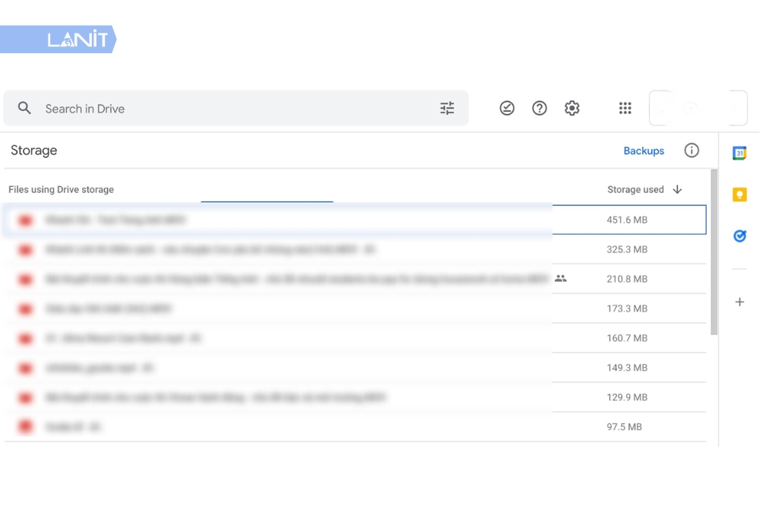Select the 149.3 MB size cell

click(x=627, y=368)
